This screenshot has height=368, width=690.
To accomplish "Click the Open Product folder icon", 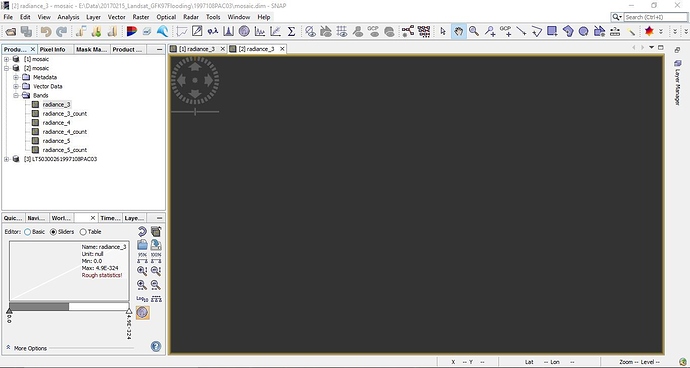I will [11, 31].
